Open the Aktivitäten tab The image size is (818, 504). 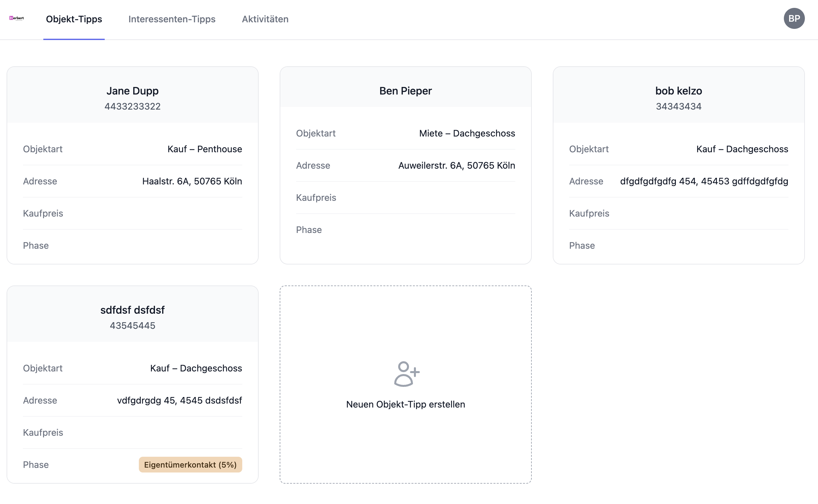[x=265, y=19]
